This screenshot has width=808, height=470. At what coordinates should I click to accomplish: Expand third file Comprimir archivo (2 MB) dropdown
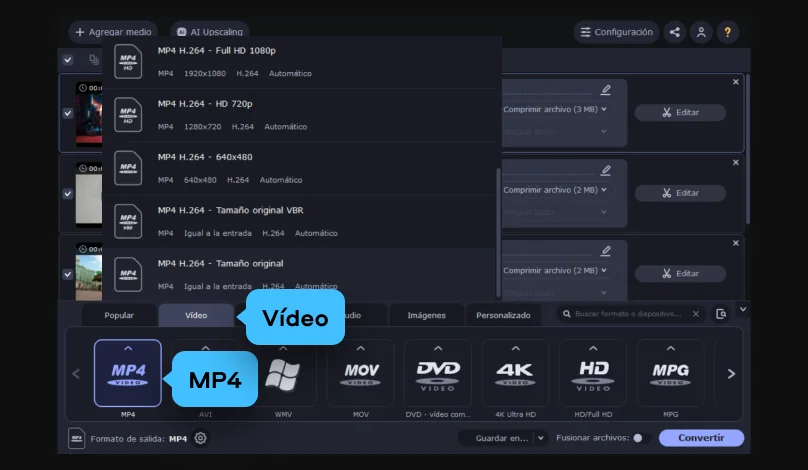[555, 270]
